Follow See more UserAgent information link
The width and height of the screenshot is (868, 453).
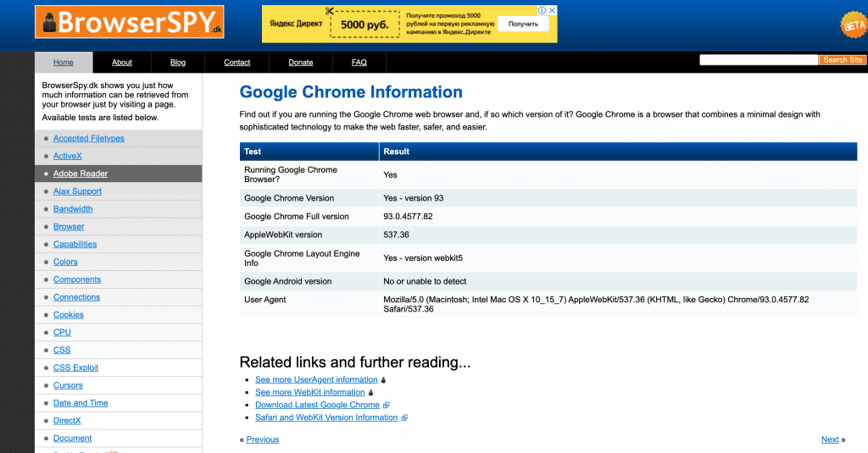point(316,380)
